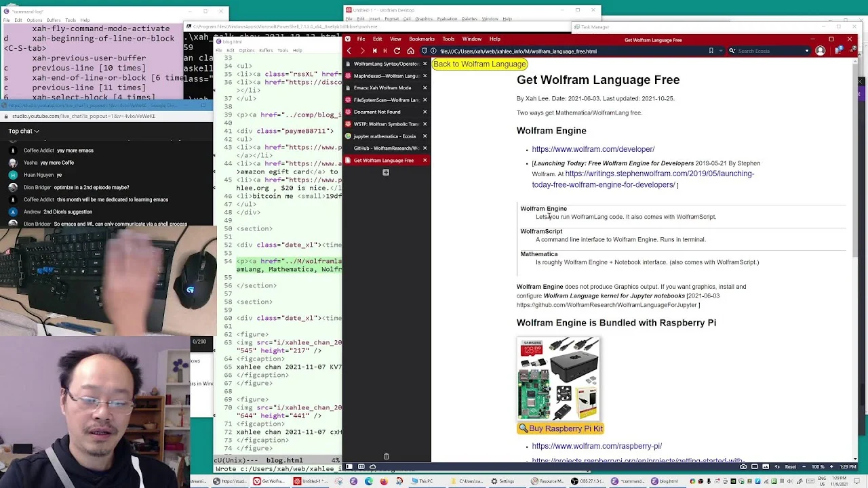Click the bookmark page icon in address bar
This screenshot has width=868, height=488.
[x=711, y=51]
